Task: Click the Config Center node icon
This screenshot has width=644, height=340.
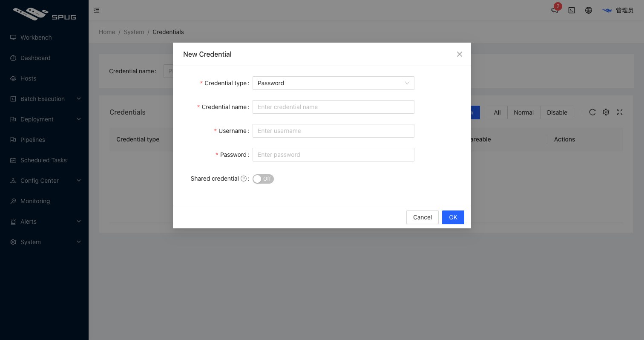Action: coord(13,181)
